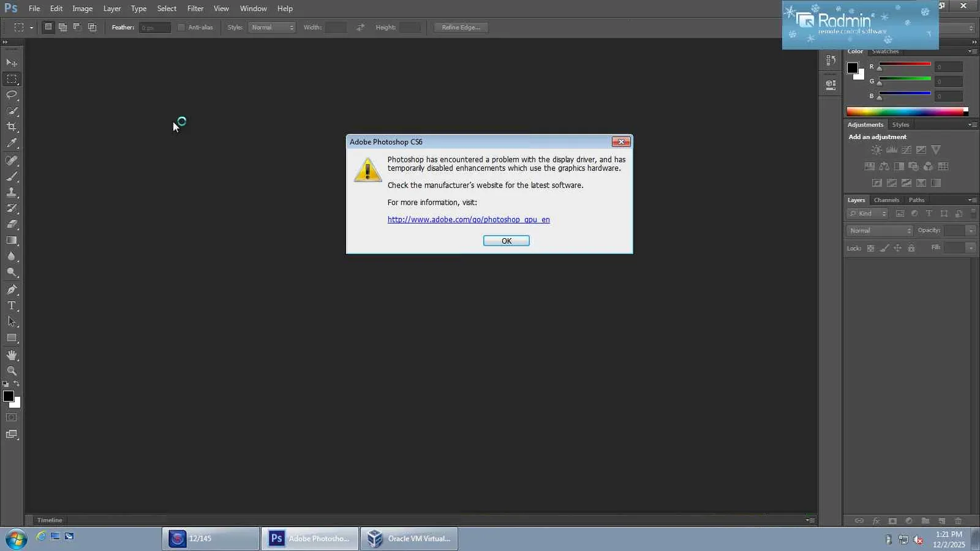This screenshot has width=980, height=551.
Task: Open the Color panel options menu
Action: (x=973, y=51)
